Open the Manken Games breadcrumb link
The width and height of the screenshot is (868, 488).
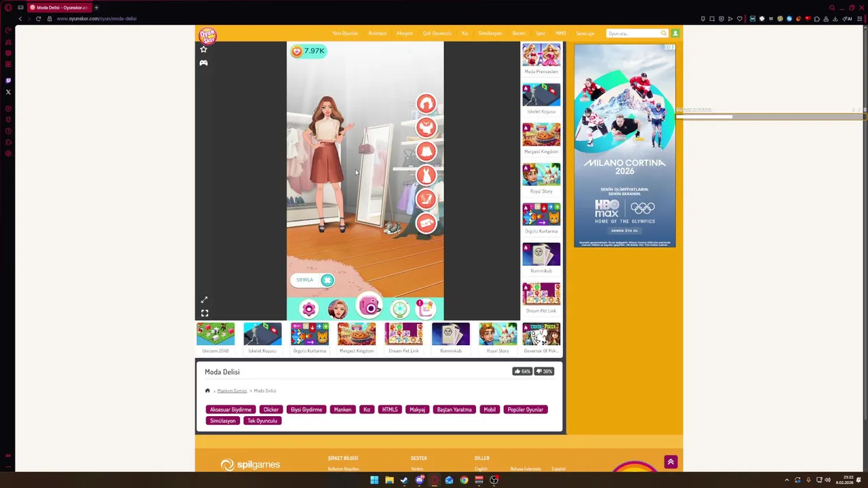(232, 391)
